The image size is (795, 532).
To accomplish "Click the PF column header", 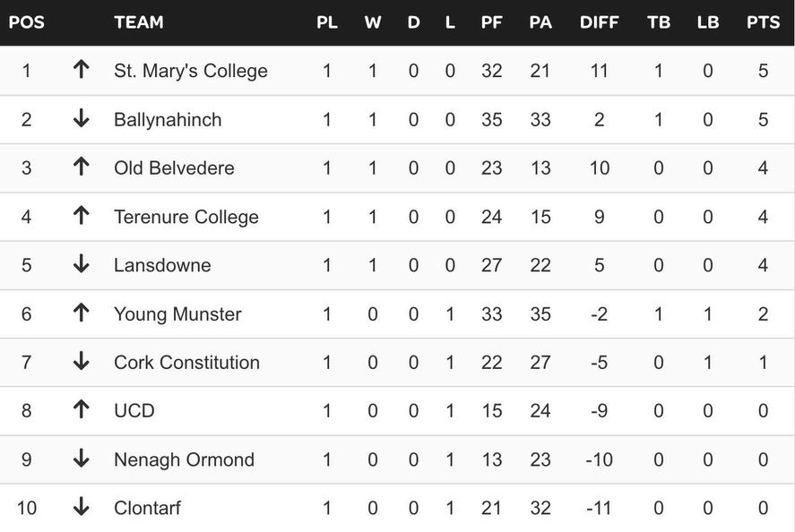I will (491, 22).
